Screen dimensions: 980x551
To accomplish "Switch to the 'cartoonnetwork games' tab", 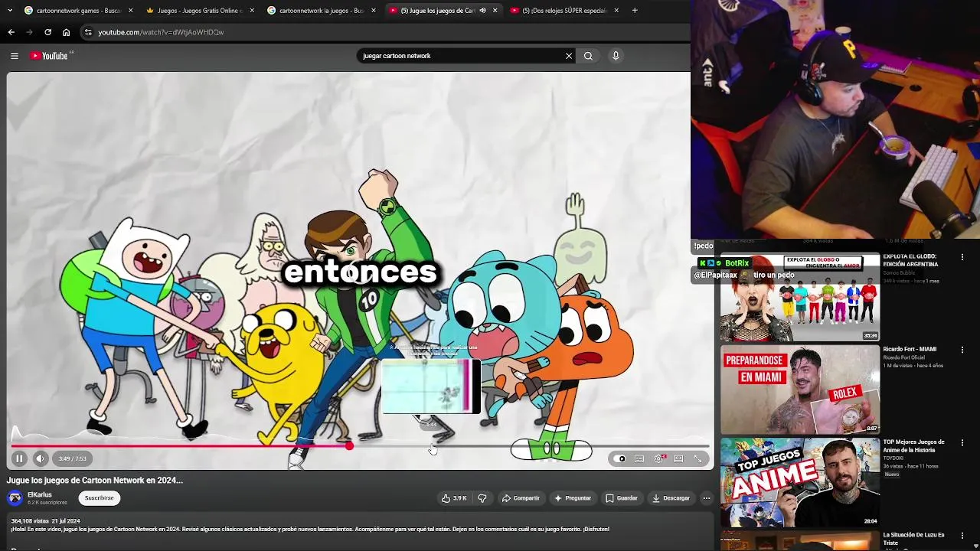I will [72, 11].
